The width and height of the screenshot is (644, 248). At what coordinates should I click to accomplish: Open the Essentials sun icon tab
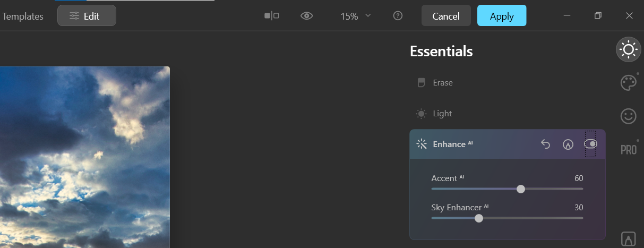pyautogui.click(x=629, y=49)
